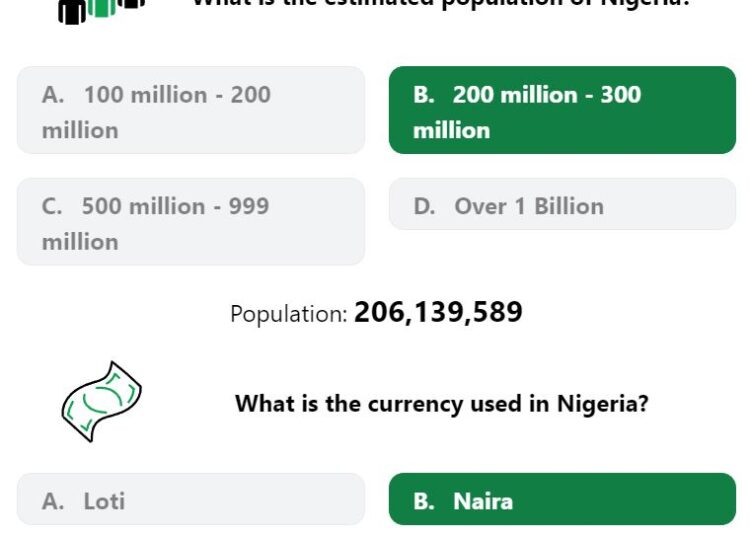The width and height of the screenshot is (750, 536).
Task: Pick the Loti currency answer
Action: [191, 499]
